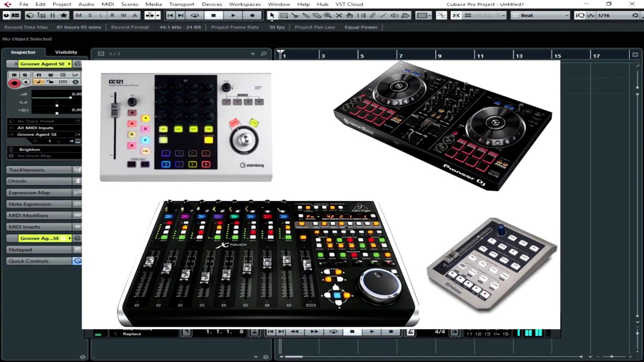Open Auto-Scroll options dropdown arrow
Screen dimensions: 644x362
tap(157, 16)
